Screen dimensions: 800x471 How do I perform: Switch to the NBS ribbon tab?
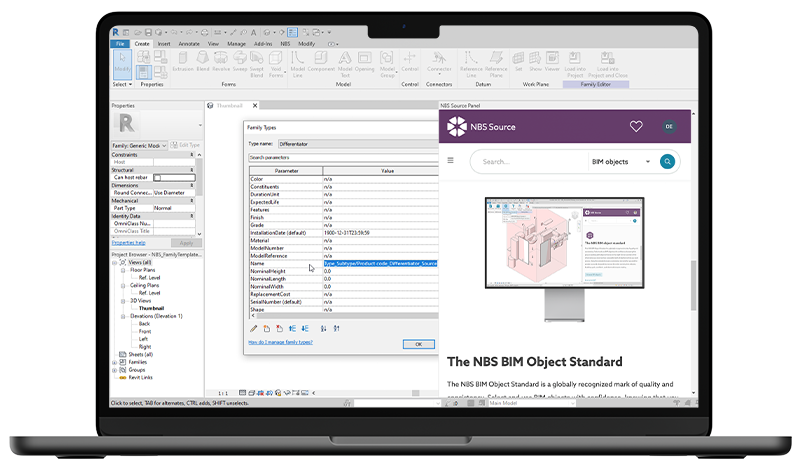(285, 44)
